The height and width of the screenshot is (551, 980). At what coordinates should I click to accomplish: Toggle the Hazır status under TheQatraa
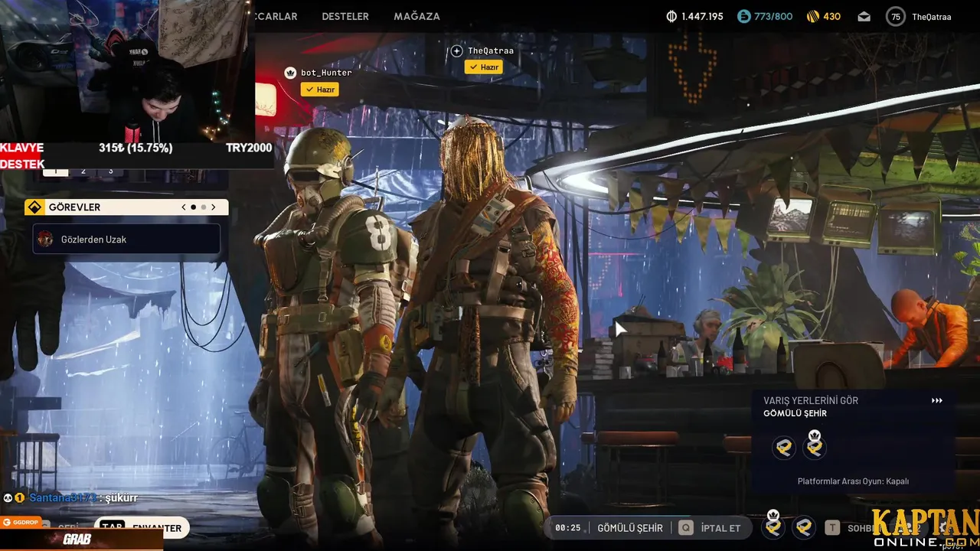click(x=483, y=67)
